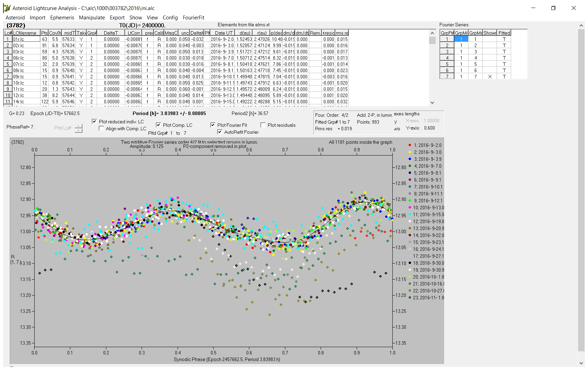The image size is (588, 370).
Task: Select lightcurve file 09r.lc cell
Action: click(x=26, y=77)
